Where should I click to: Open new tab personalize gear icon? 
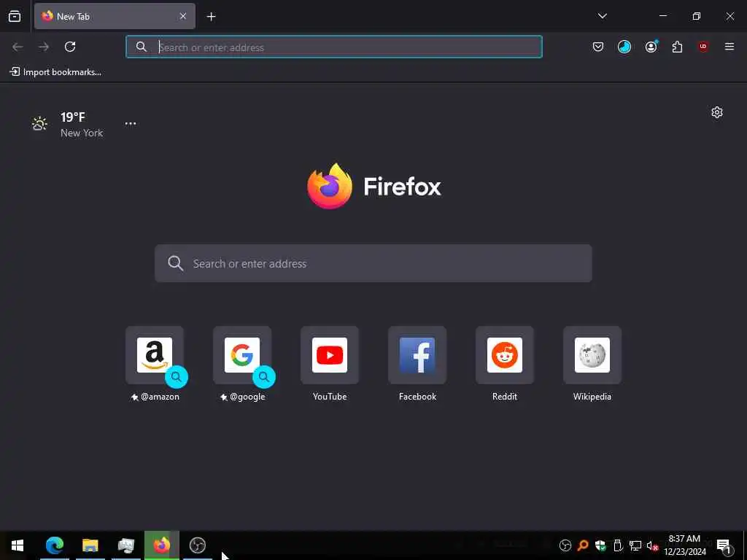click(717, 112)
